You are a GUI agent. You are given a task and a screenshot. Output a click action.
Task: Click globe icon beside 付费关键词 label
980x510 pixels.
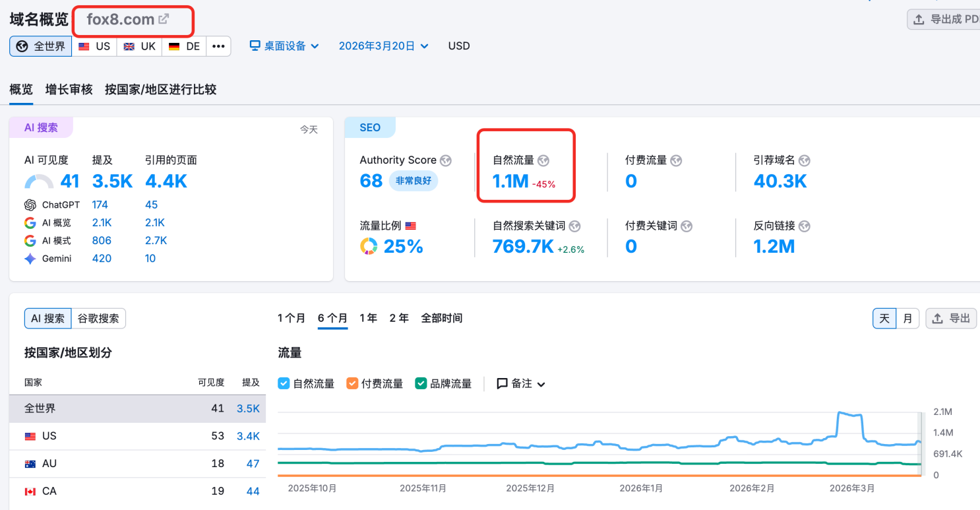click(x=687, y=226)
